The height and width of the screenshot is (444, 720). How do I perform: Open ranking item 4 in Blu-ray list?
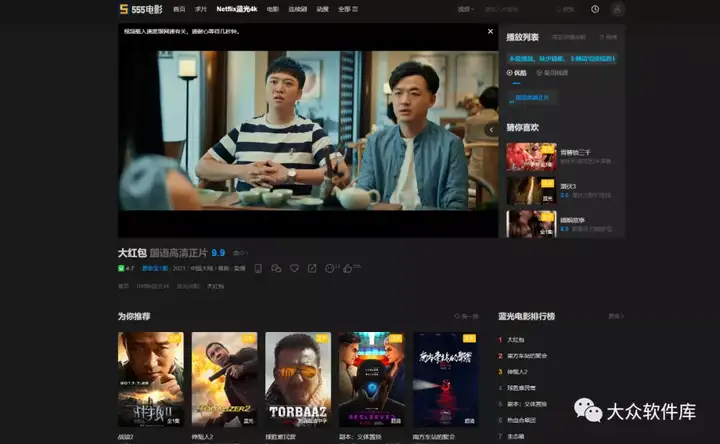pos(521,388)
